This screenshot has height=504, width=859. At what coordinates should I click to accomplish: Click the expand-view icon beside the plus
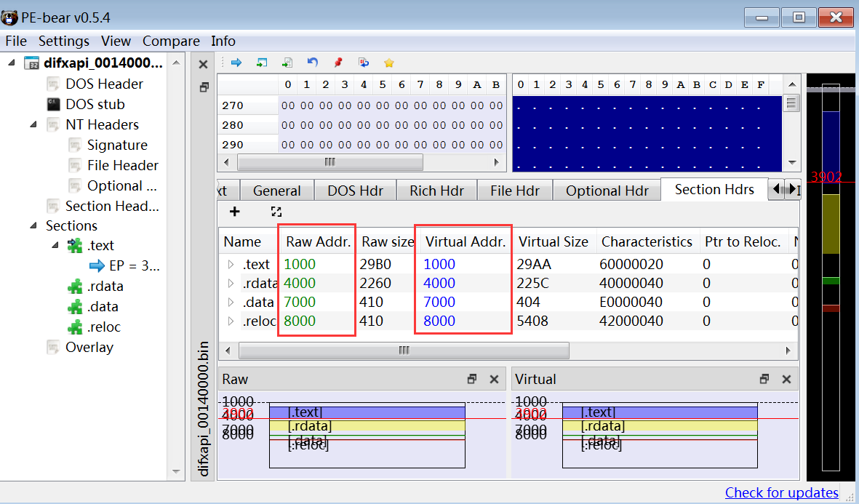[276, 212]
